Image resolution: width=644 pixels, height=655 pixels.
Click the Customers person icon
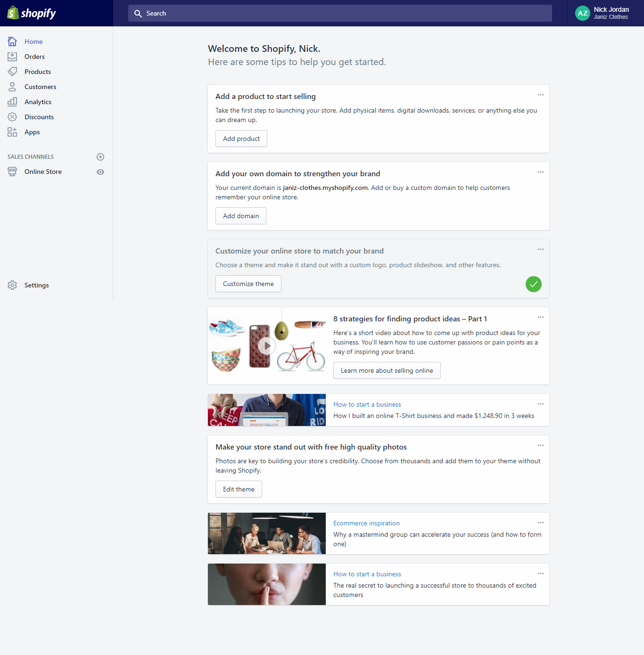tap(12, 87)
